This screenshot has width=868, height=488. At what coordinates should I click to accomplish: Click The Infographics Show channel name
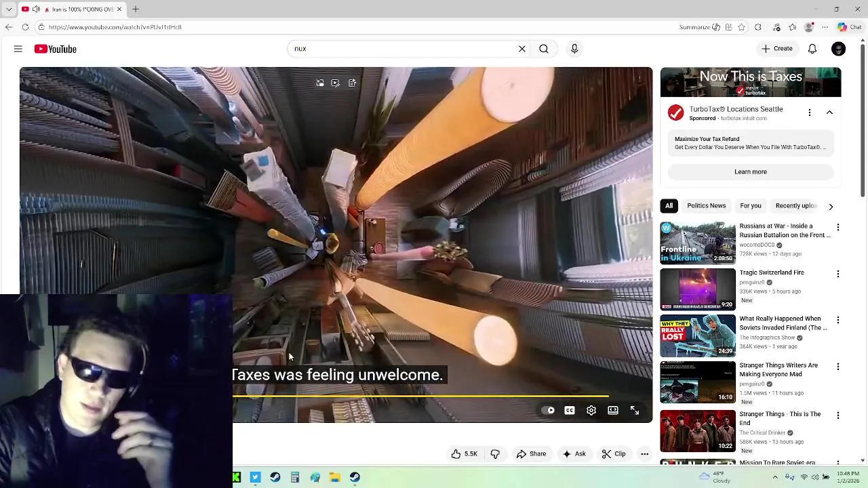click(x=767, y=338)
